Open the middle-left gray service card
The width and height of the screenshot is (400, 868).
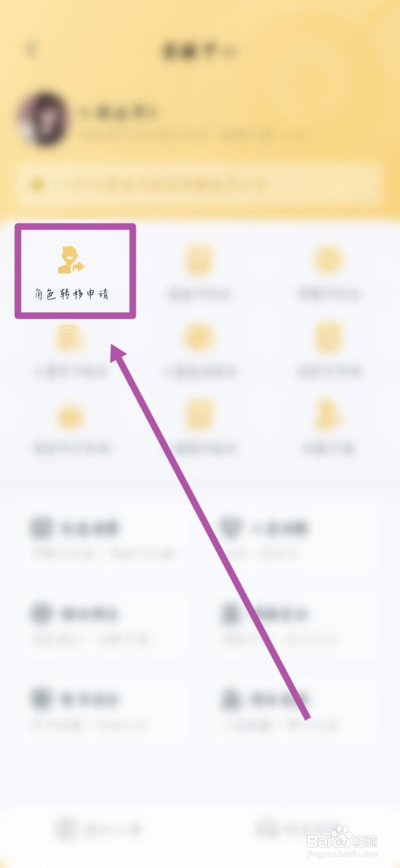pos(103,624)
